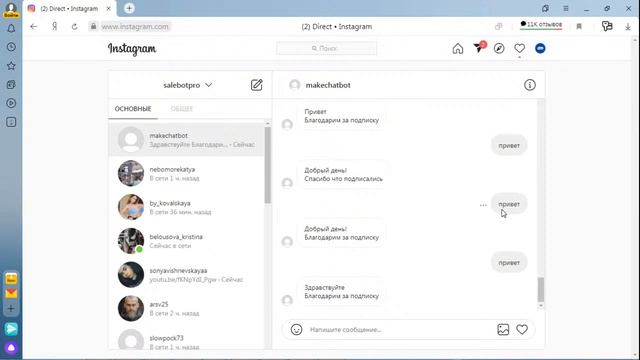Click the Поиск search field
This screenshot has width=640, height=360.
tap(327, 48)
